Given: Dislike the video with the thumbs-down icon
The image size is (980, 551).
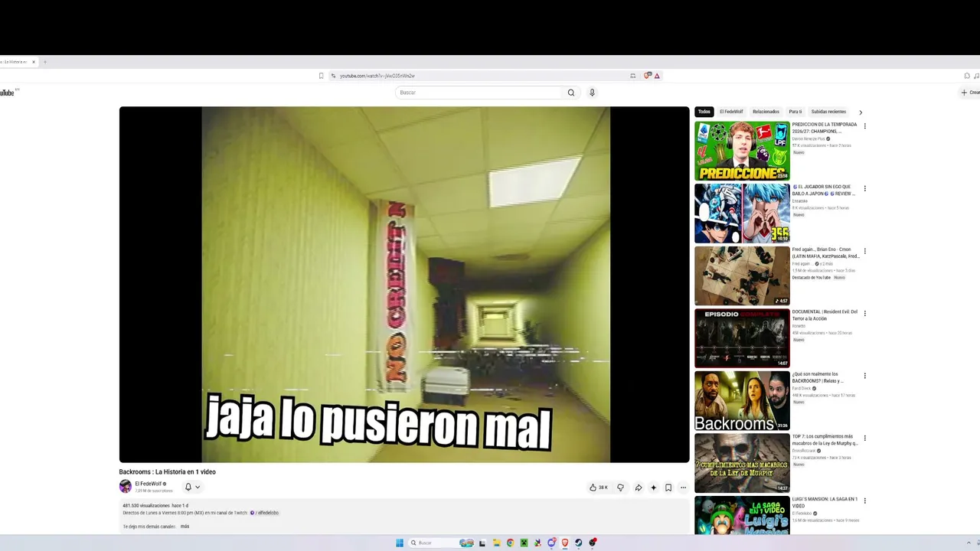Looking at the screenshot, I should pyautogui.click(x=621, y=487).
